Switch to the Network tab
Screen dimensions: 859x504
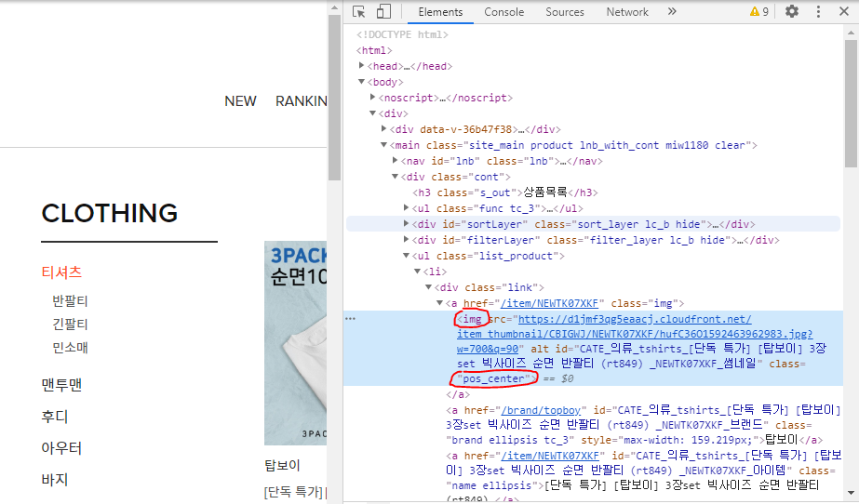tap(627, 12)
